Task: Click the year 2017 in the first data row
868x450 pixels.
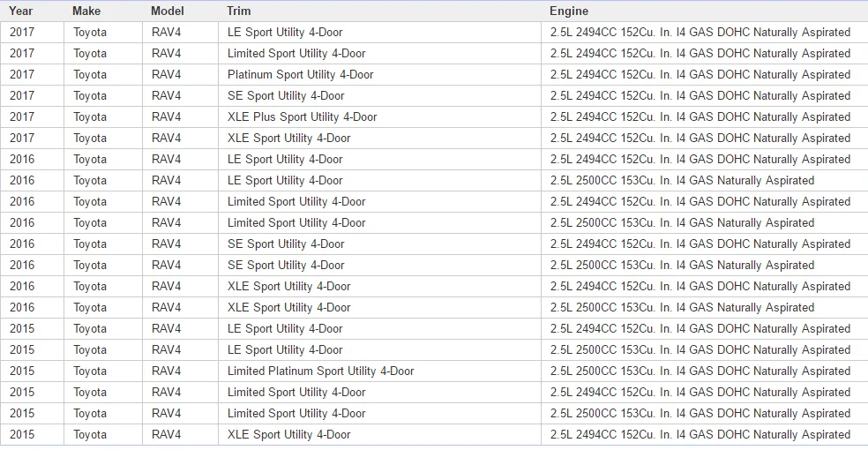Action: (21, 33)
